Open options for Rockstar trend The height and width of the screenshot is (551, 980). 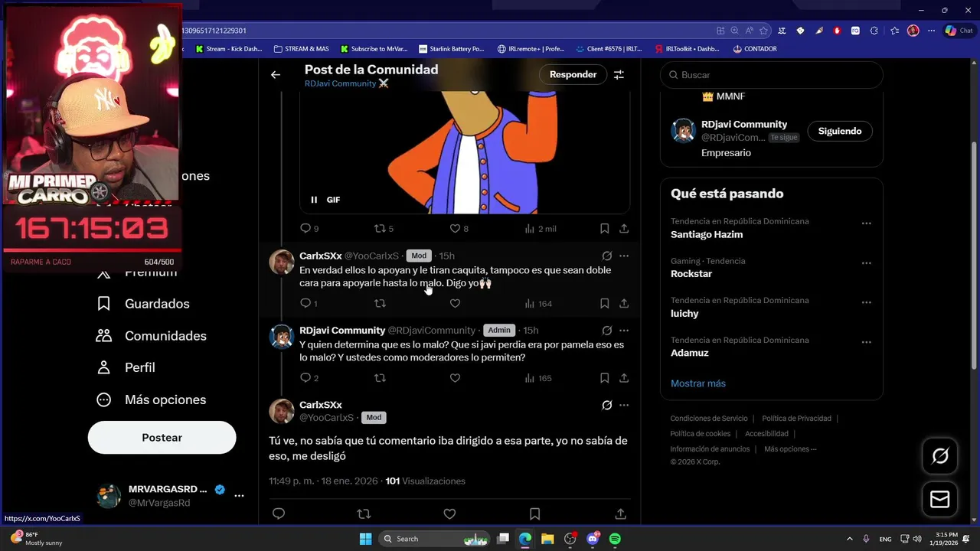coord(866,263)
